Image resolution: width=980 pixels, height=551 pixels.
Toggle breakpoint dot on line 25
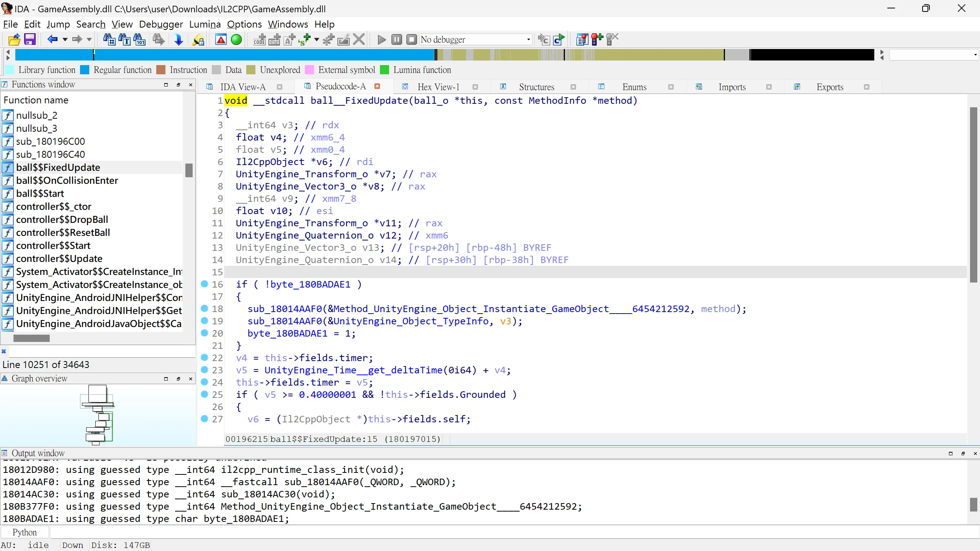click(x=205, y=394)
